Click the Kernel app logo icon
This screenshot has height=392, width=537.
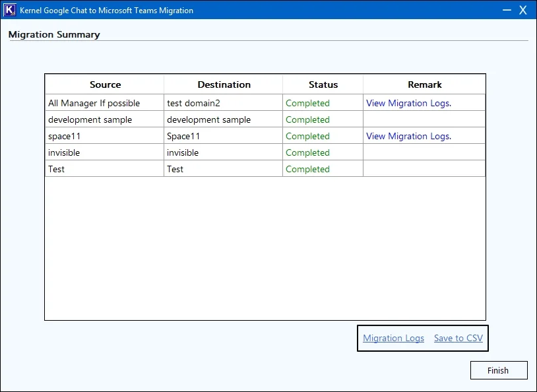tap(10, 10)
